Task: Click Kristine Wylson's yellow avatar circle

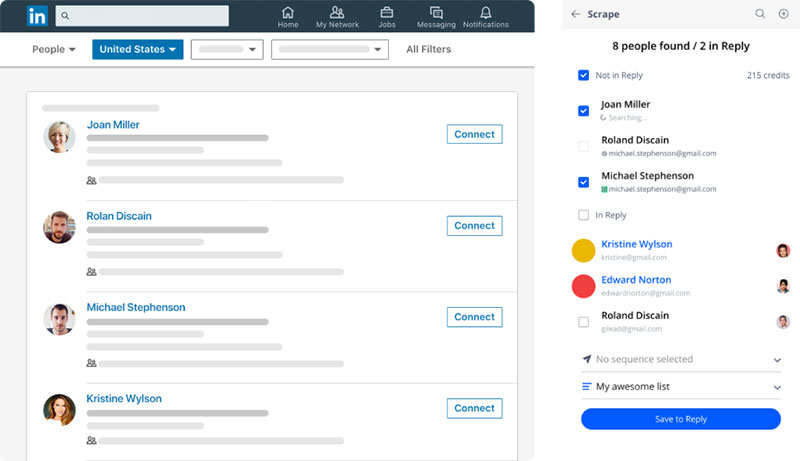Action: [584, 250]
